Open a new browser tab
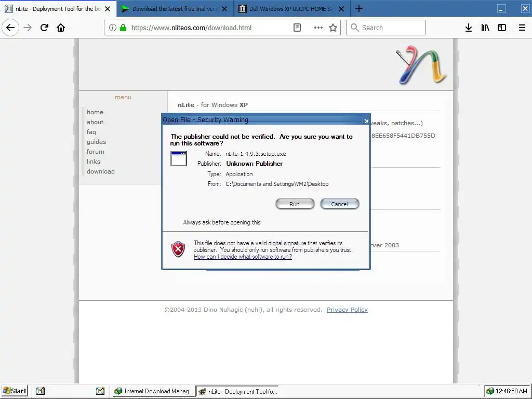 pyautogui.click(x=359, y=8)
